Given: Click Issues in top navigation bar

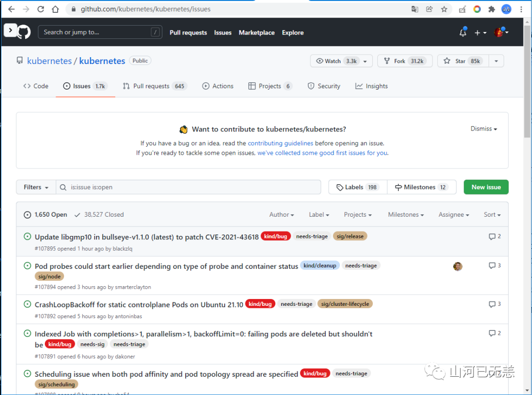Looking at the screenshot, I should coord(223,33).
